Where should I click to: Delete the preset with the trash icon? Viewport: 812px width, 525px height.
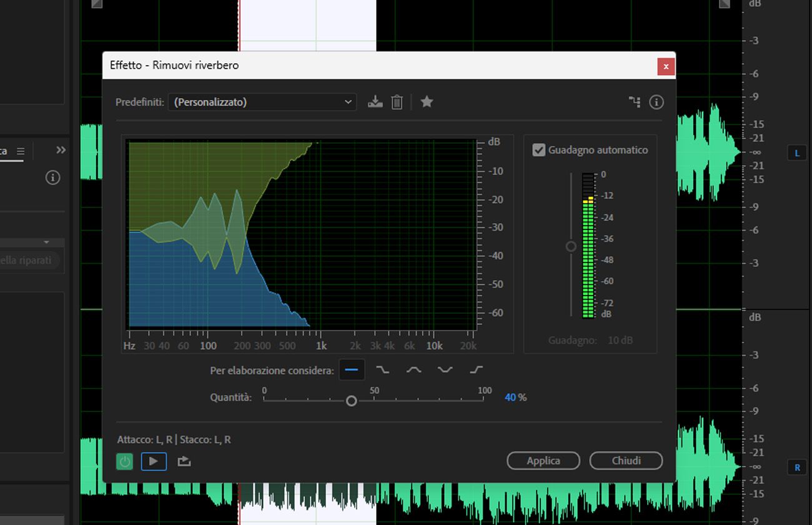397,102
